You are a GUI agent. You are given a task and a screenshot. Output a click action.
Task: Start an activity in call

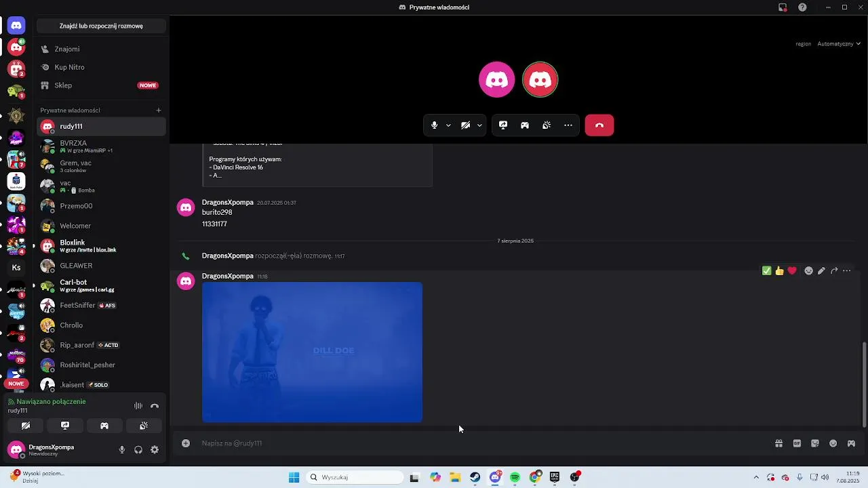525,125
